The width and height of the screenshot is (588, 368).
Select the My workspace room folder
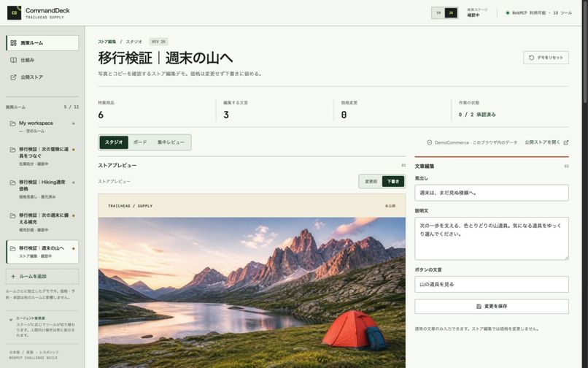click(x=42, y=126)
